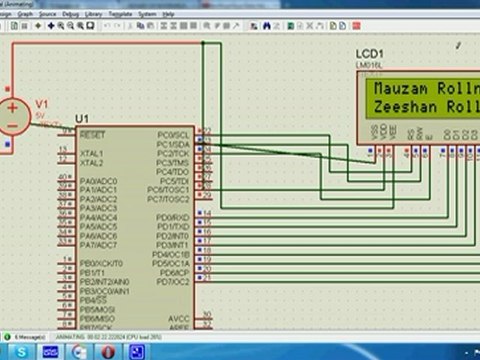Click the PB0/XCK/T0 pin label
The image size is (480, 360).
click(101, 263)
